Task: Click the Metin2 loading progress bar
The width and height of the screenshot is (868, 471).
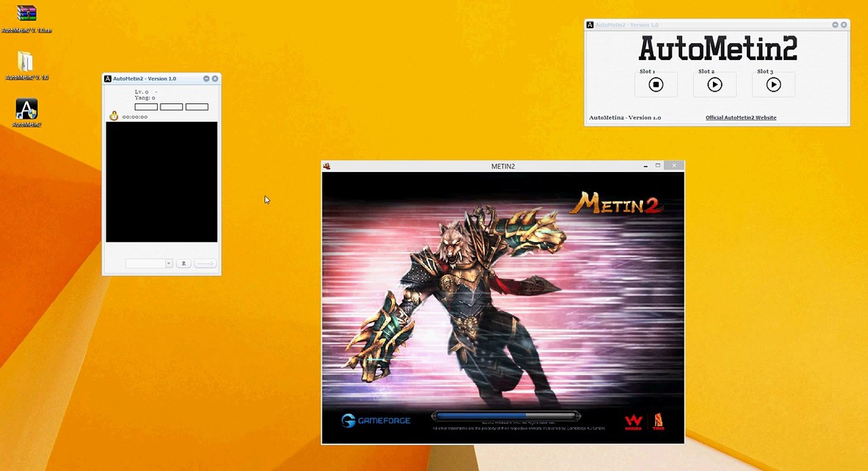Action: pos(506,415)
